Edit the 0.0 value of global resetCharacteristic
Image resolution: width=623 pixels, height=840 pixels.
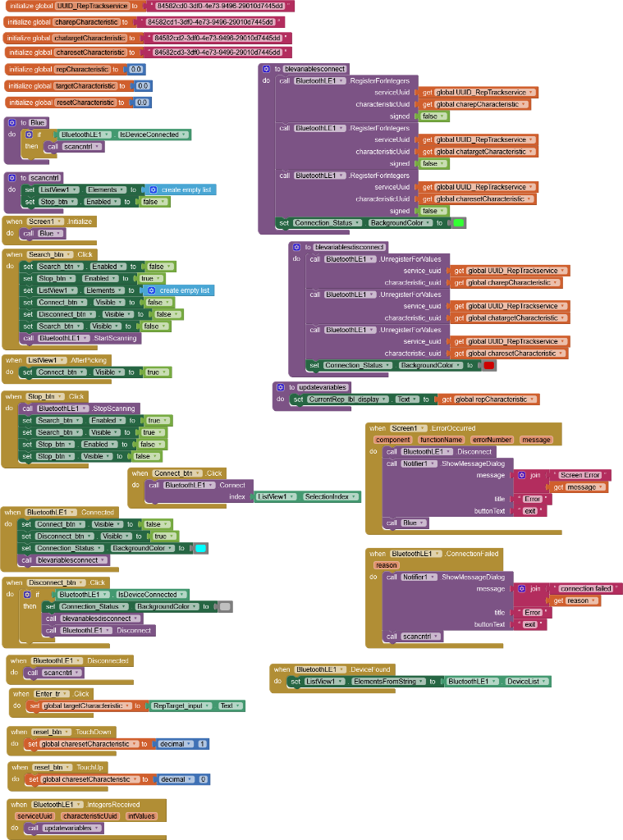point(141,103)
